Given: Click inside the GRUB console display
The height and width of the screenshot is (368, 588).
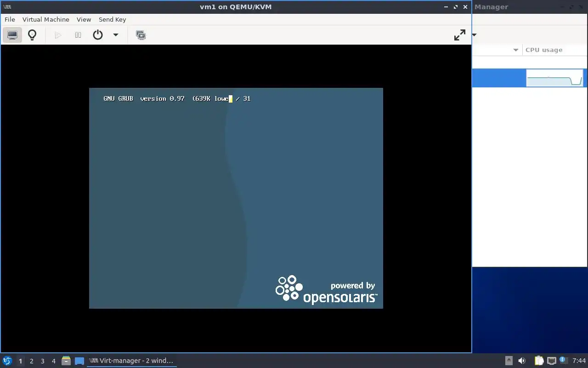Looking at the screenshot, I should coord(236,198).
